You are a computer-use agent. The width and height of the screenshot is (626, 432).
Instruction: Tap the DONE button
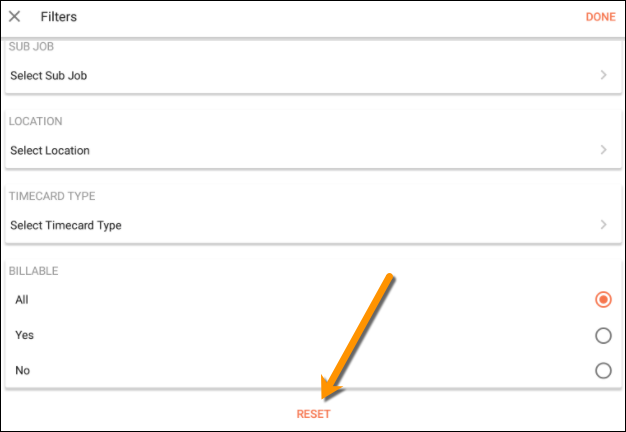coord(600,17)
